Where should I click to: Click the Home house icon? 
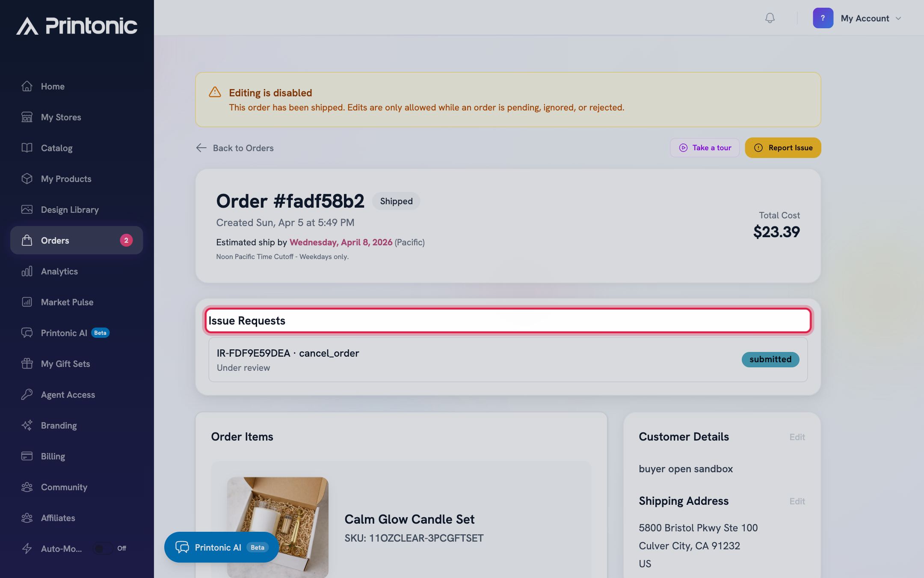27,86
